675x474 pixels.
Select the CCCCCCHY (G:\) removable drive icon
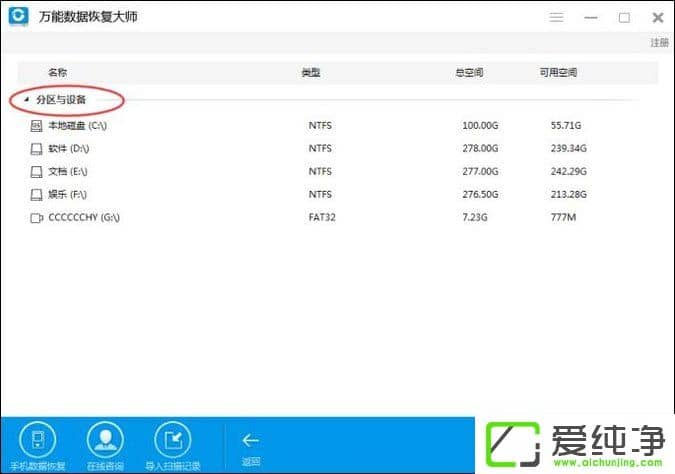tap(37, 217)
